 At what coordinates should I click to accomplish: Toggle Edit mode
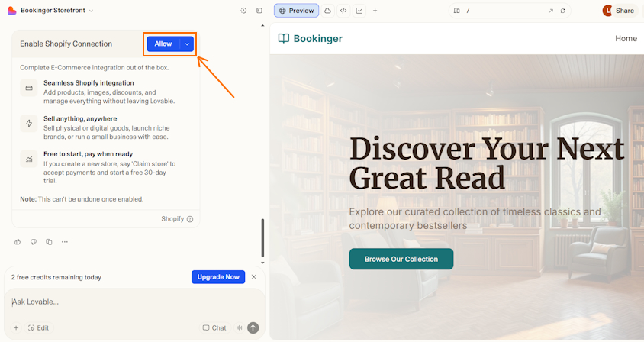(39, 328)
